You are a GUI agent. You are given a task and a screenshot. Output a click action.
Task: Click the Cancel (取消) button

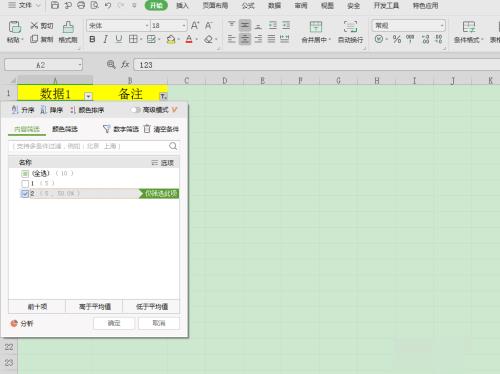tap(159, 323)
